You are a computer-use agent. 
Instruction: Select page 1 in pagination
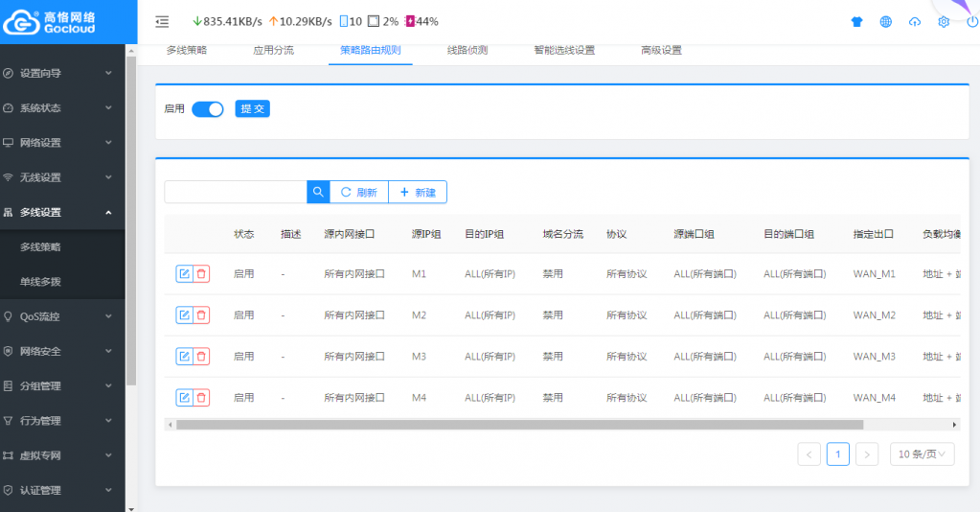coord(838,454)
